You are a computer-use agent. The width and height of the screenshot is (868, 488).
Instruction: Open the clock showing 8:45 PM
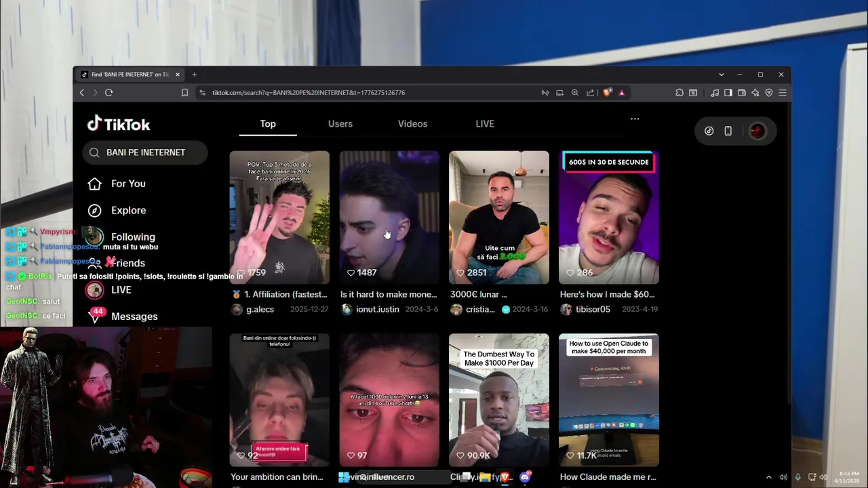click(x=848, y=477)
